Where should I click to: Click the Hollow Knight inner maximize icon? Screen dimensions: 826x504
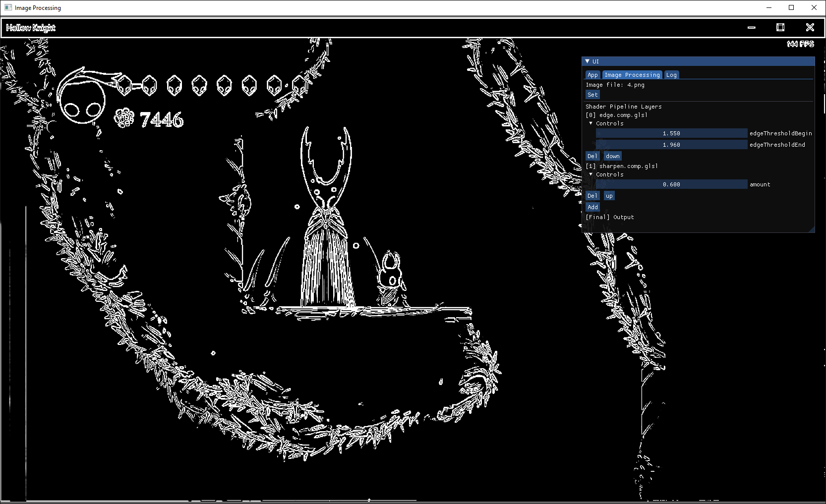pyautogui.click(x=780, y=27)
